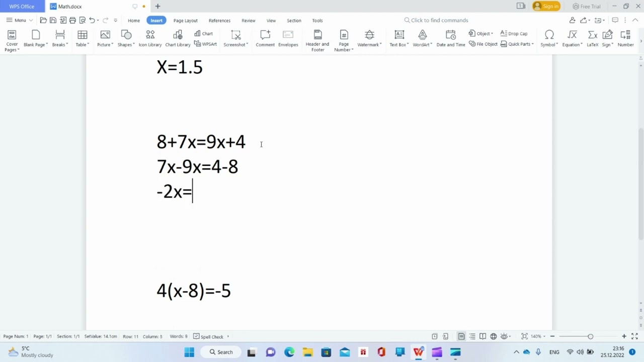The image size is (644, 362).
Task: Open LaTeX equation editor
Action: [593, 39]
